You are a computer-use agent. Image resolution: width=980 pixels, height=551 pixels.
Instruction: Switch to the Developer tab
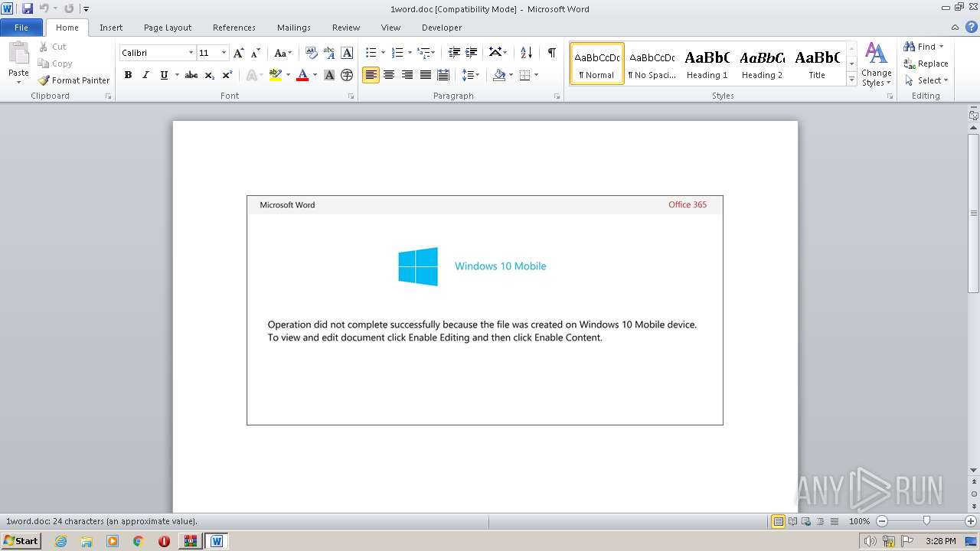coord(442,28)
